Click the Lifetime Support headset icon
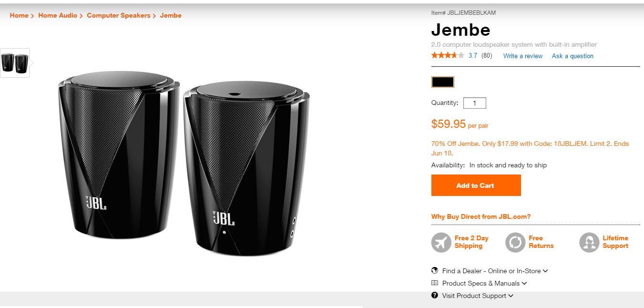 589,242
